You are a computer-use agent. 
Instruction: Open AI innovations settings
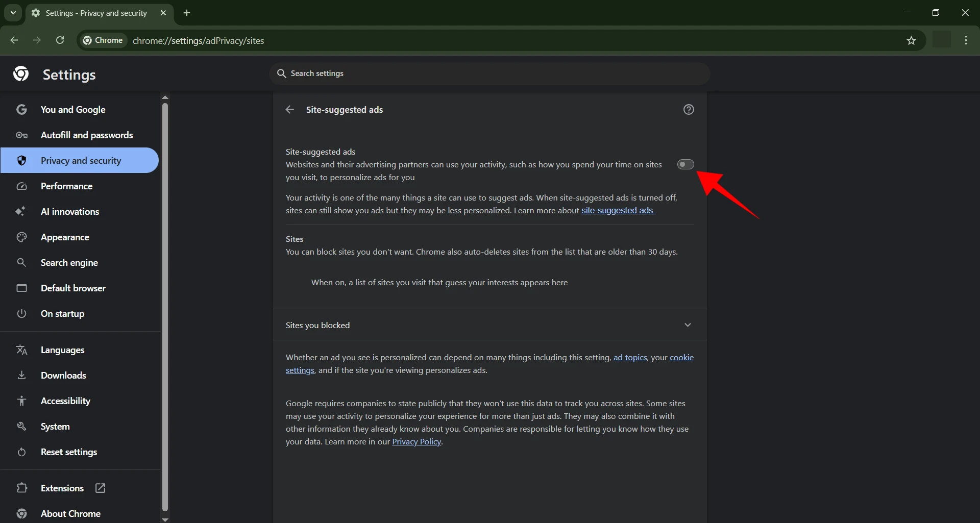pos(80,212)
